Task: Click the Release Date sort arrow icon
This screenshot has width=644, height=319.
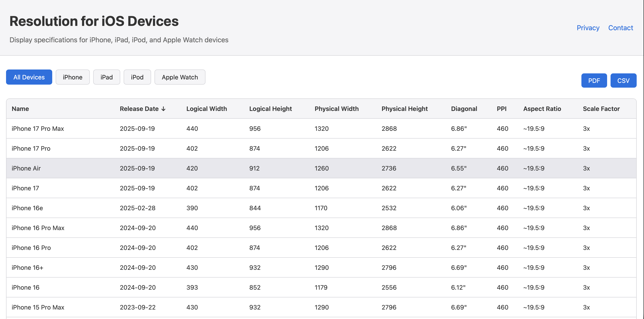Action: point(164,109)
